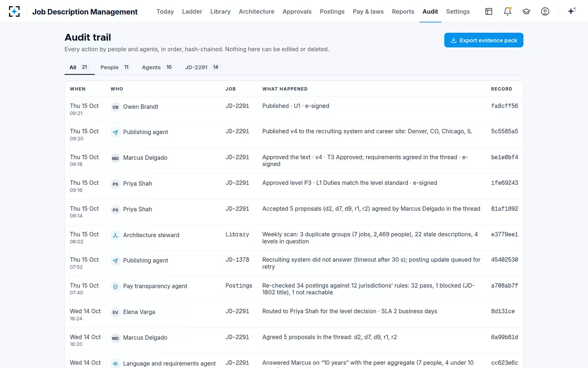This screenshot has height=368, width=588.
Task: Click Marcus Delgado's avatar in 09:18 row
Action: (x=116, y=158)
